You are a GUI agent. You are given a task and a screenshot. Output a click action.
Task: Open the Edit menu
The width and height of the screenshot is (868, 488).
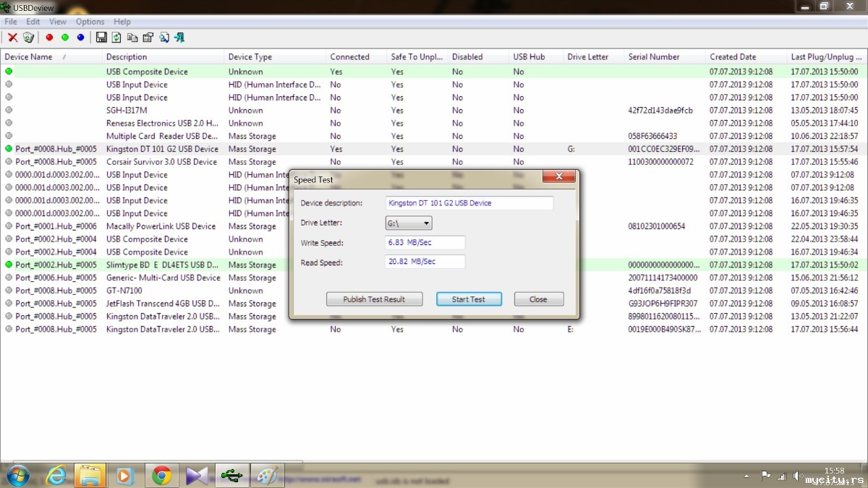point(33,22)
